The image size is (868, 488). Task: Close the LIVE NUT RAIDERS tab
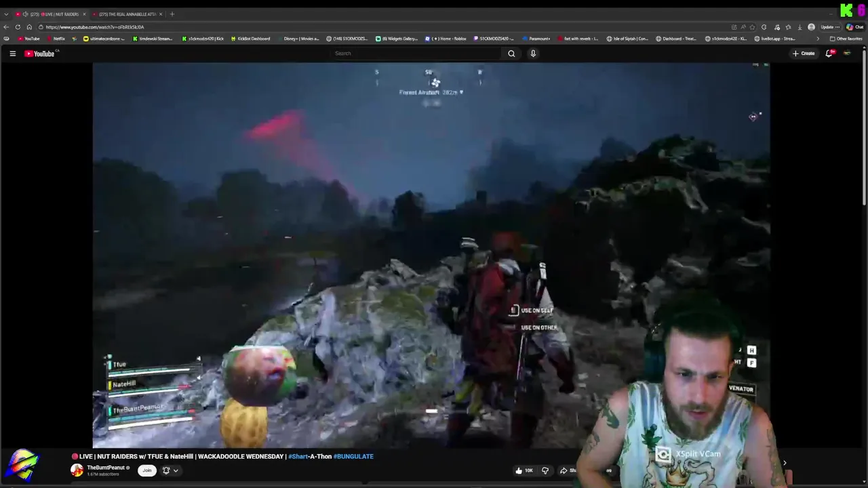click(x=84, y=14)
